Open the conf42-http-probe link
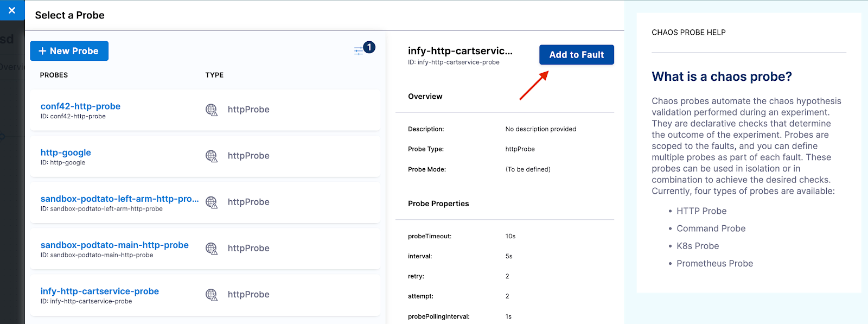This screenshot has height=324, width=868. (80, 106)
